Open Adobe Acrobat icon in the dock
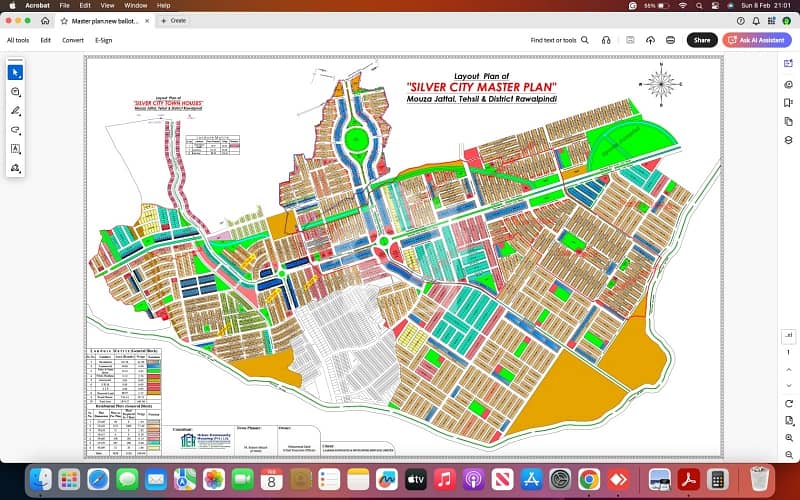800x500 pixels. coord(689,480)
